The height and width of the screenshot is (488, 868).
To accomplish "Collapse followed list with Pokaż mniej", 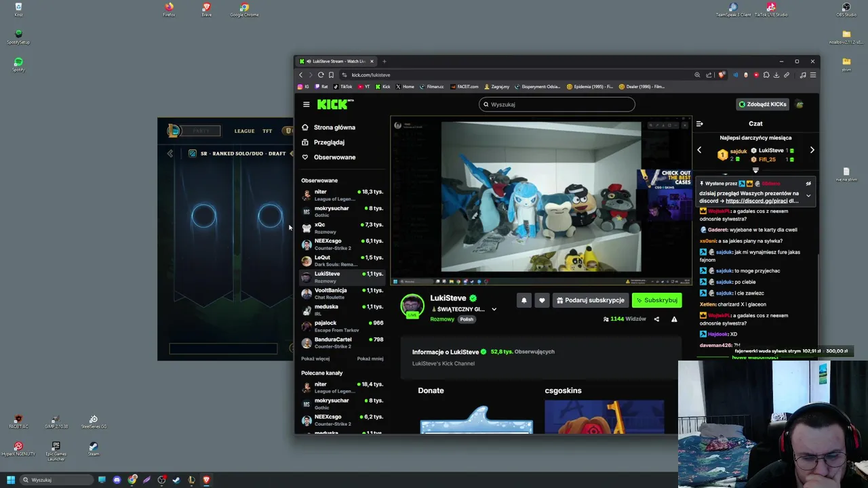I will point(370,359).
